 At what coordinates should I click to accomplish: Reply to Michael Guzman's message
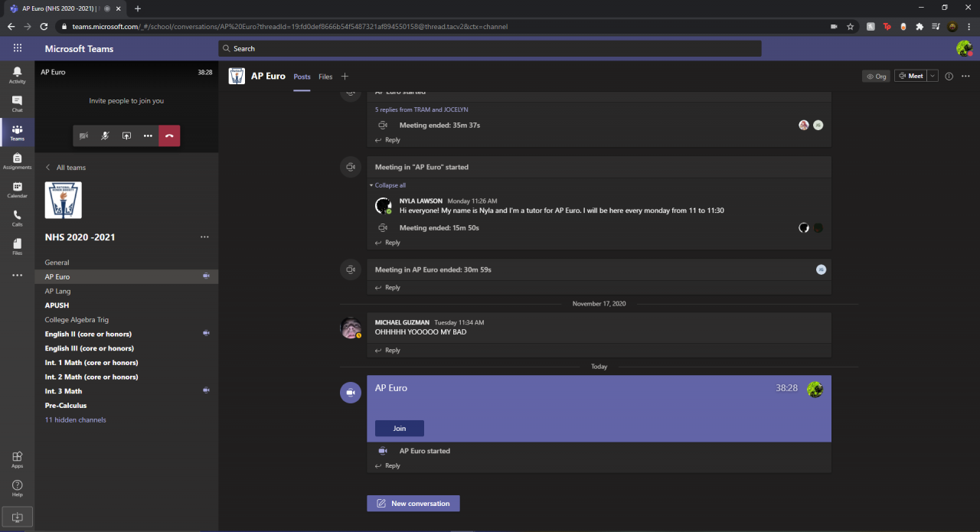pos(387,351)
